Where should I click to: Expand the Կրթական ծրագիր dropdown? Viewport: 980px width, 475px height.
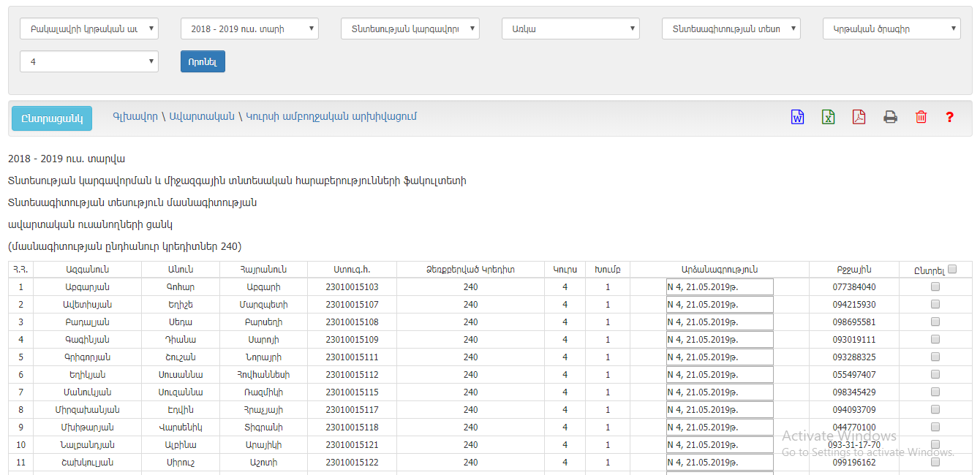click(x=892, y=29)
